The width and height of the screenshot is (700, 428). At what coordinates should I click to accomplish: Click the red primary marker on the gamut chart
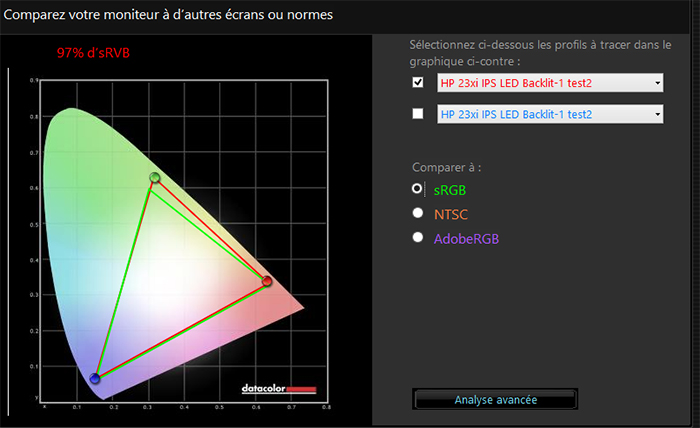tap(267, 281)
